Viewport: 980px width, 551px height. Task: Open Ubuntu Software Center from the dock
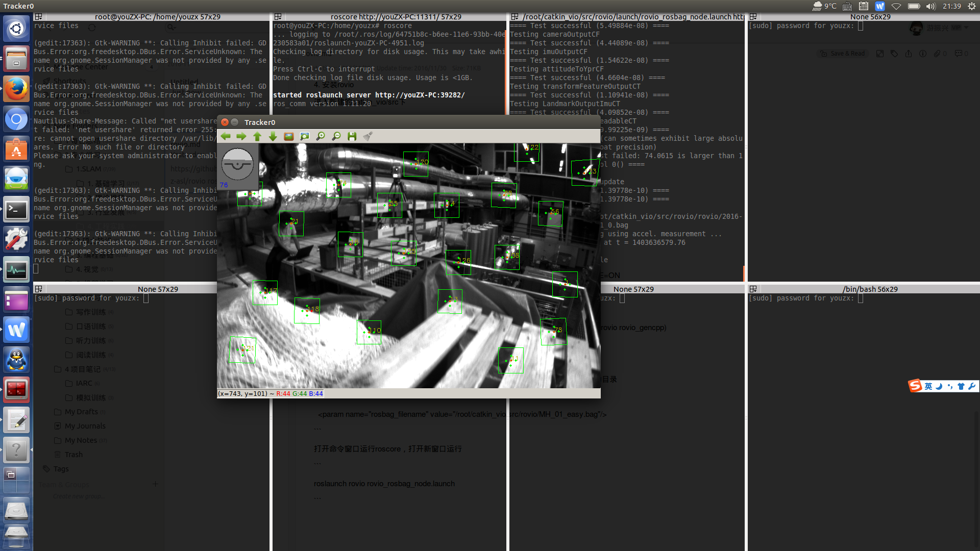pyautogui.click(x=16, y=149)
